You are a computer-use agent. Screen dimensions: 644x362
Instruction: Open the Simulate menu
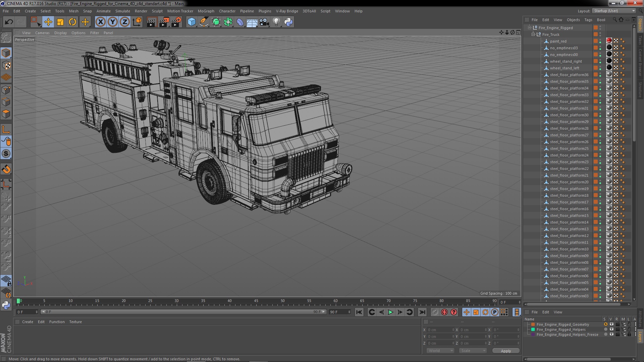pos(123,11)
